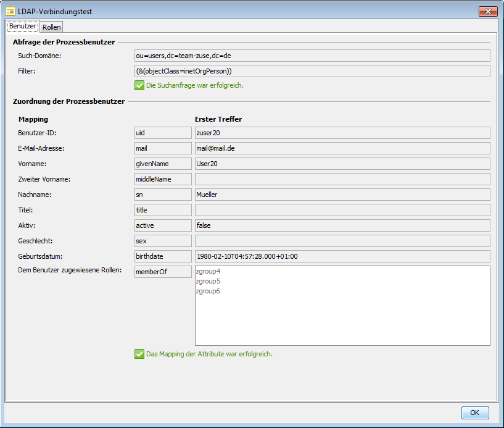The height and width of the screenshot is (428, 504).
Task: Select the birthdate mapping field
Action: (x=162, y=256)
